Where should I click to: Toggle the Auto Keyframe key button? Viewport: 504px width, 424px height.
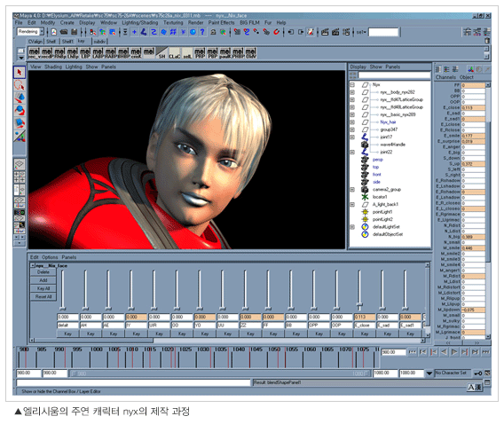[x=477, y=373]
